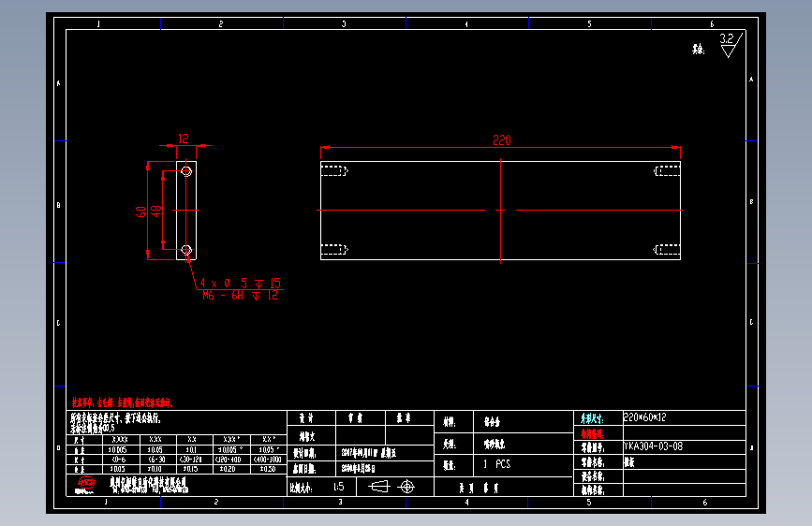This screenshot has width=812, height=526.
Task: Select the 60 height dimension text
Action: 140,212
